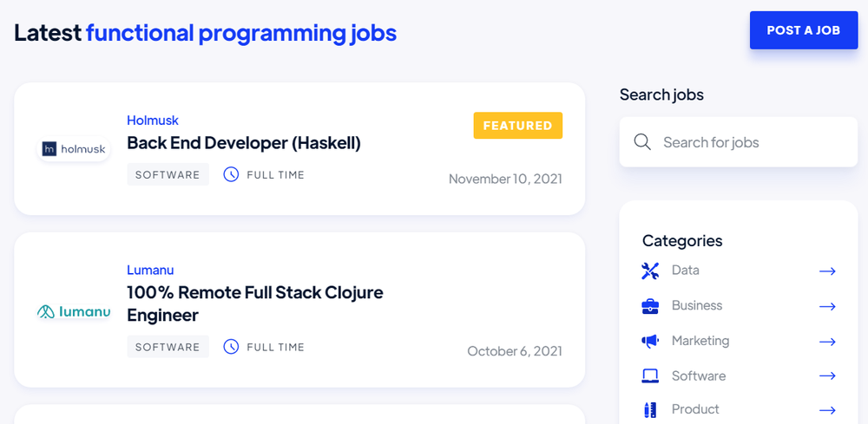Click the Holmusk company logo
This screenshot has height=424, width=868.
[x=74, y=149]
